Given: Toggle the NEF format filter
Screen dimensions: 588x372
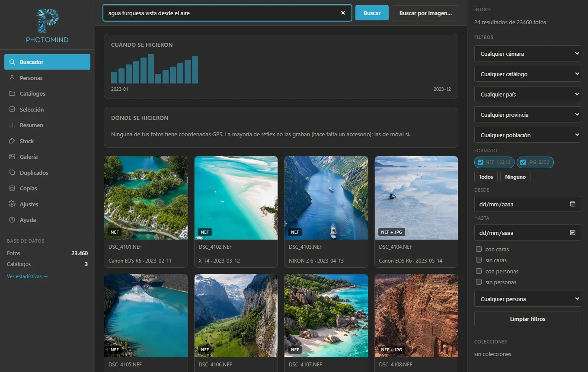Looking at the screenshot, I should [x=494, y=162].
